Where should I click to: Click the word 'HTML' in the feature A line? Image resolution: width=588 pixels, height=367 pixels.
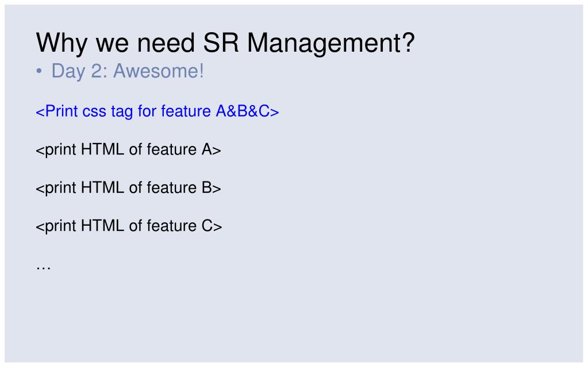click(x=102, y=149)
